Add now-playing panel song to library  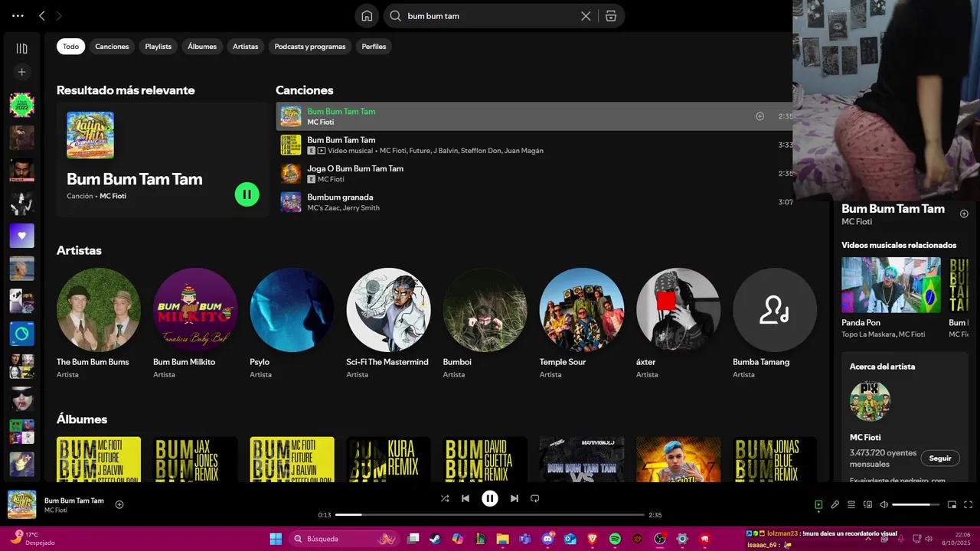click(964, 214)
